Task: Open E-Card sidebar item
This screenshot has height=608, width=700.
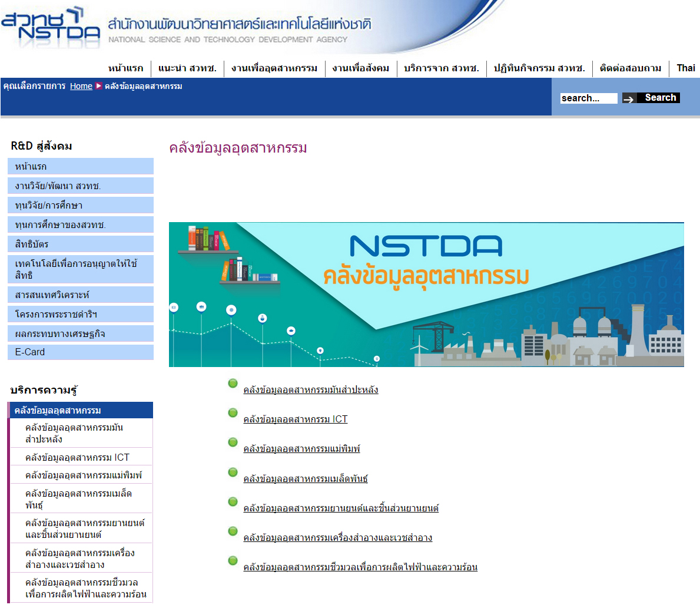Action: click(81, 352)
